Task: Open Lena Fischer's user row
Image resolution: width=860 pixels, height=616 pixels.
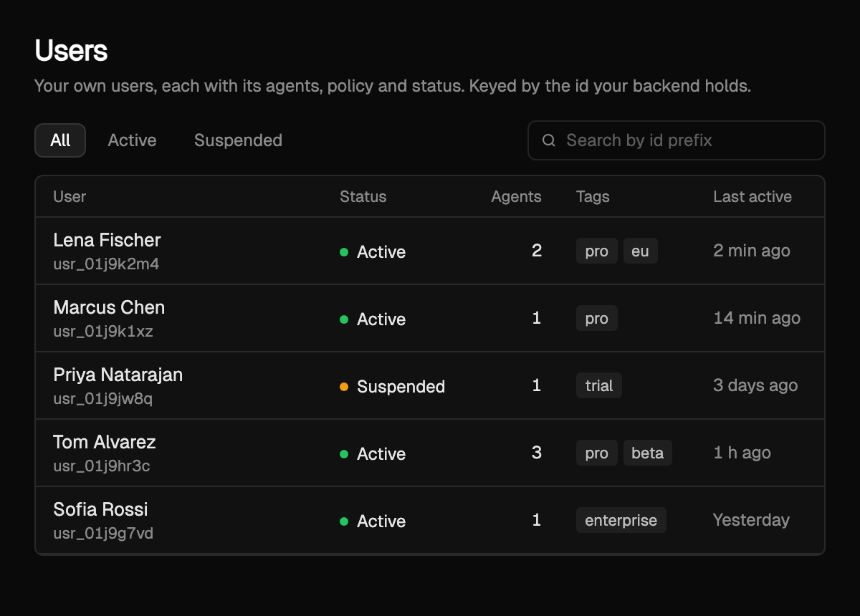Action: (x=430, y=251)
